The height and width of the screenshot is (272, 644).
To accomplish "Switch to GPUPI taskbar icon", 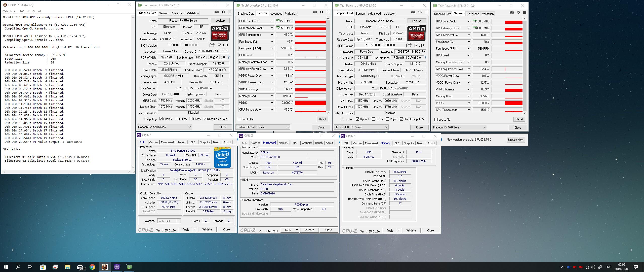I will coord(105,267).
